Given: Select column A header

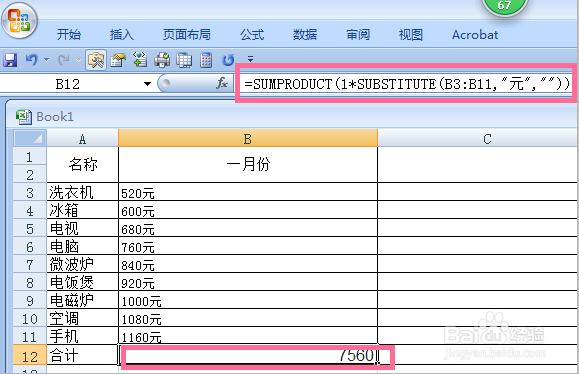Looking at the screenshot, I should click(x=82, y=139).
